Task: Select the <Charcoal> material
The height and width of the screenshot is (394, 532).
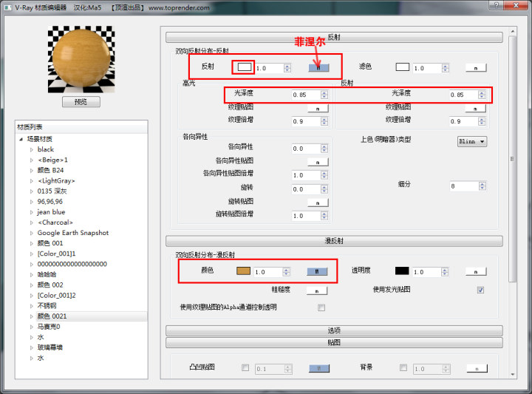Action: (x=55, y=223)
